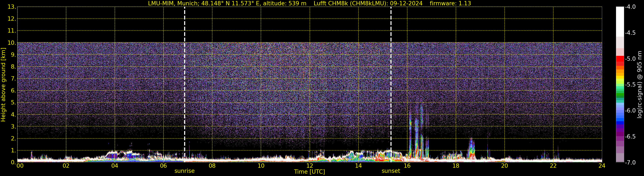Click the white top section of the colorbar
This screenshot has width=644, height=176.
click(620, 22)
